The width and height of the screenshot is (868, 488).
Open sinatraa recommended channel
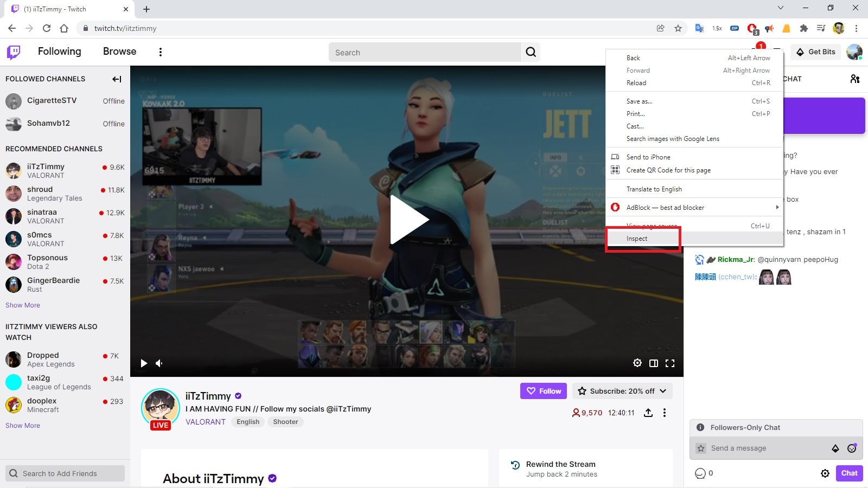65,216
